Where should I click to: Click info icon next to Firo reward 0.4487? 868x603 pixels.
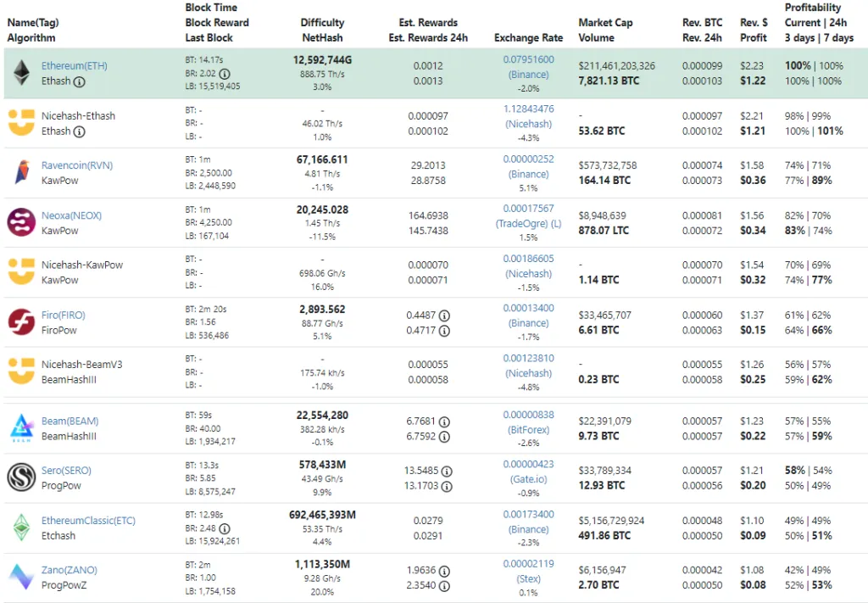(x=444, y=315)
